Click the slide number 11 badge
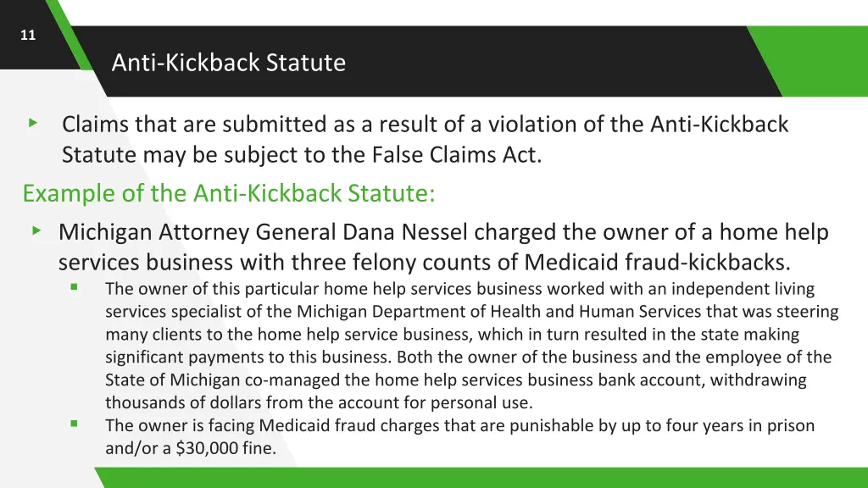Screen dimensions: 868x488 (x=28, y=35)
